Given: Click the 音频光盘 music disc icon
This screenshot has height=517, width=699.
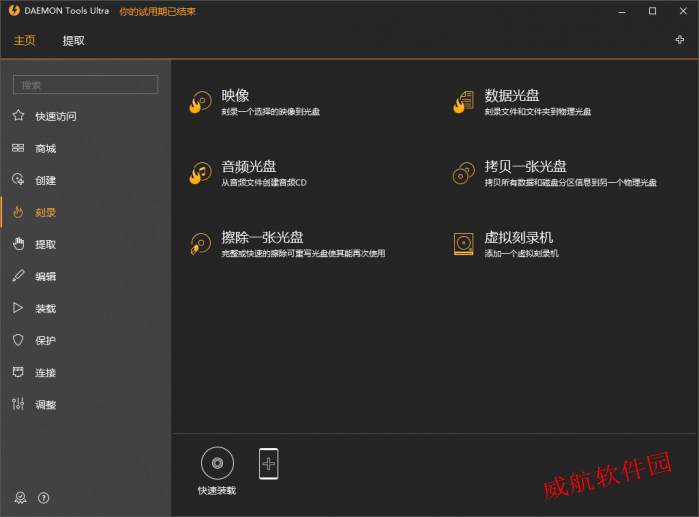Looking at the screenshot, I should 201,173.
